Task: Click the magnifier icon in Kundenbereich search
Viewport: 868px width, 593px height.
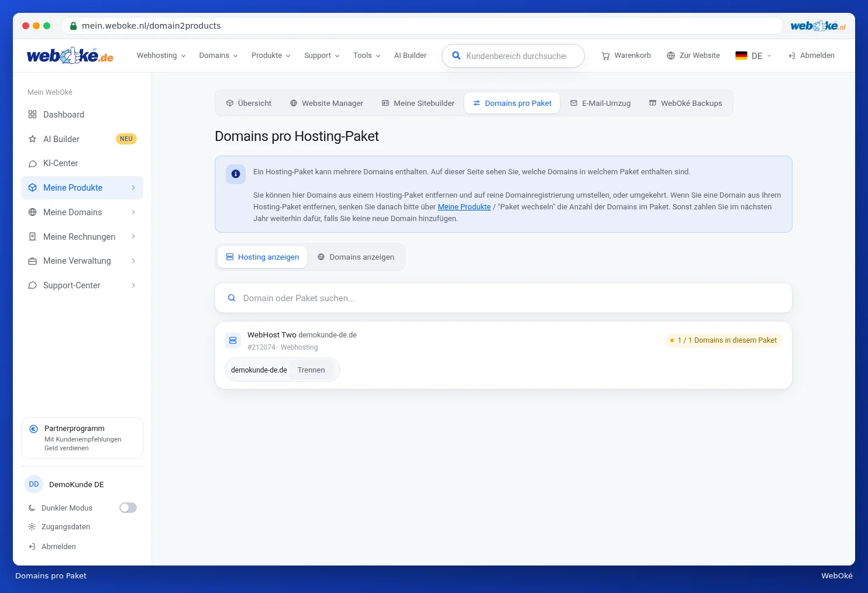Action: click(456, 56)
